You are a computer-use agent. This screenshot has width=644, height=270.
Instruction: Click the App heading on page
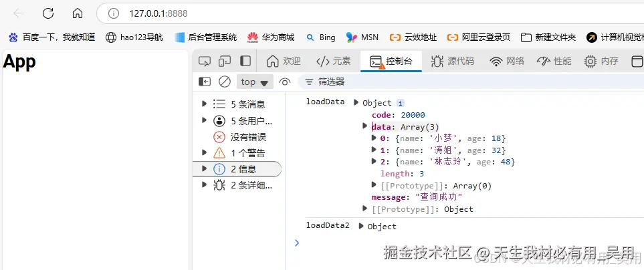coord(19,61)
